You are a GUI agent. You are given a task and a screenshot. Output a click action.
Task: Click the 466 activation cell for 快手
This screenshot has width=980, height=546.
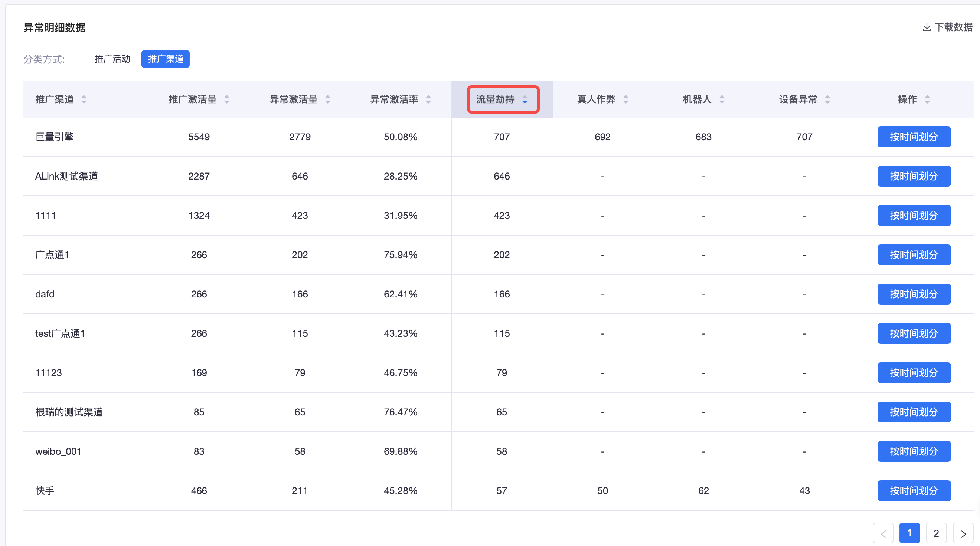point(199,491)
